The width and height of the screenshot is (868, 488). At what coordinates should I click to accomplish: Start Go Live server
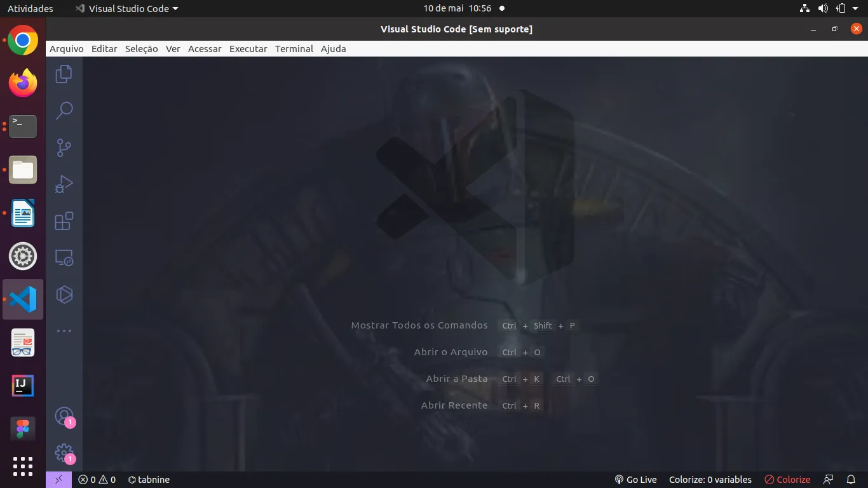pyautogui.click(x=635, y=480)
